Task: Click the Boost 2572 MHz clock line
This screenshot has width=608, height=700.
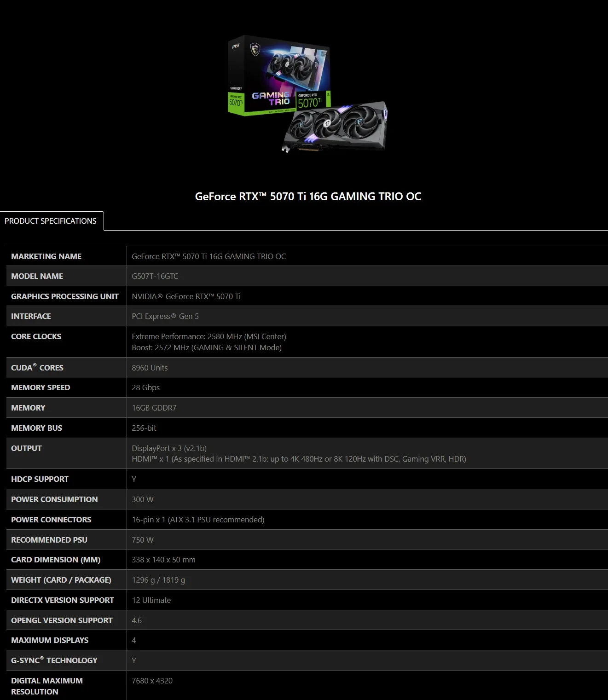Action: tap(206, 347)
